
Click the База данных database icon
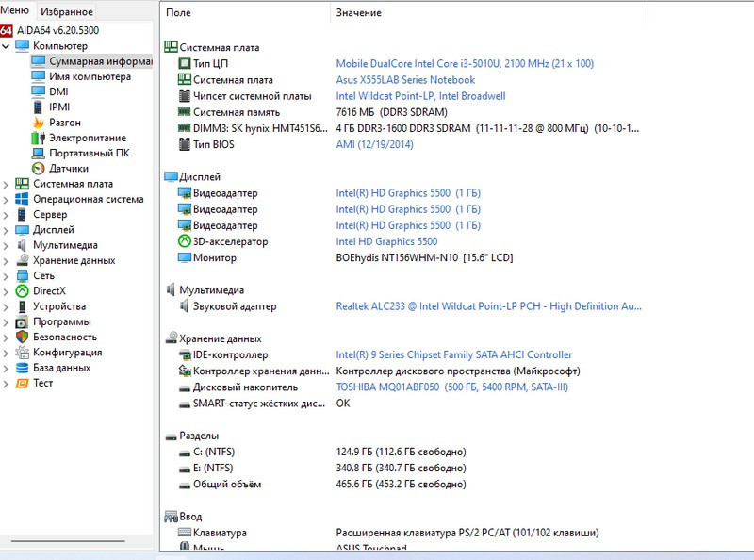[x=22, y=368]
